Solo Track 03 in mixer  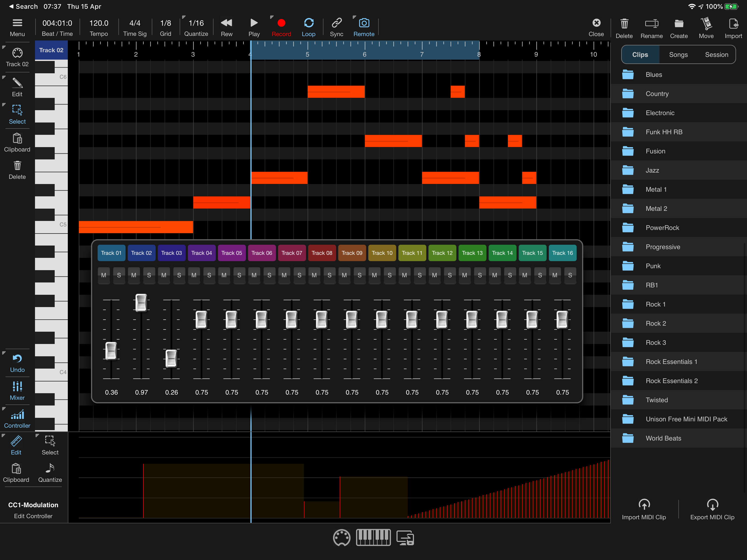pos(179,275)
